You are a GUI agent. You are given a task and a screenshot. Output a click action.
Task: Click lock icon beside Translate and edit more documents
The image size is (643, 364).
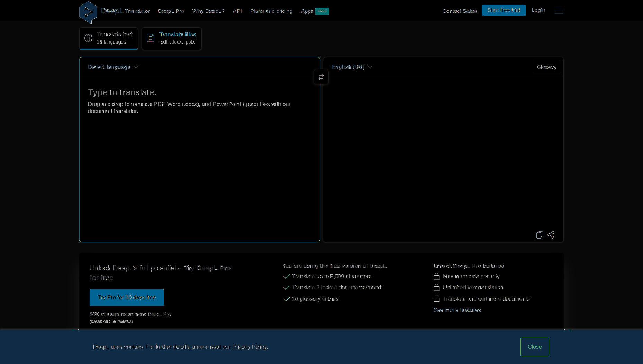(437, 299)
